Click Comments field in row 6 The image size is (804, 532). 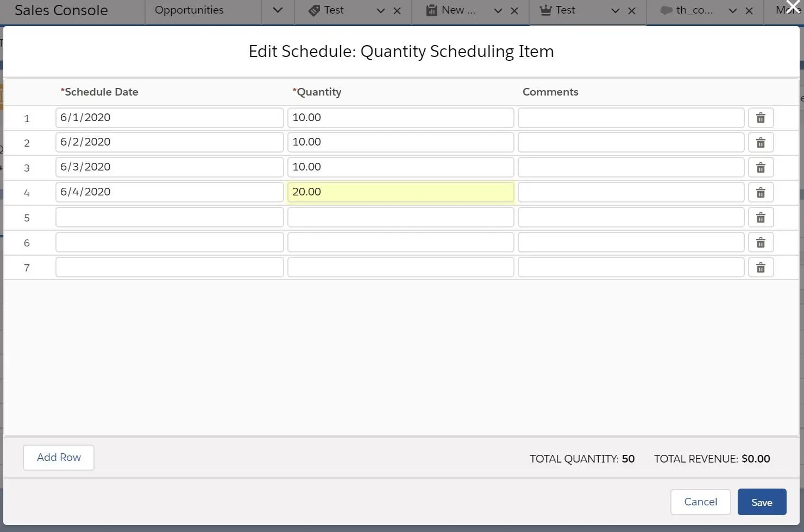(x=631, y=242)
